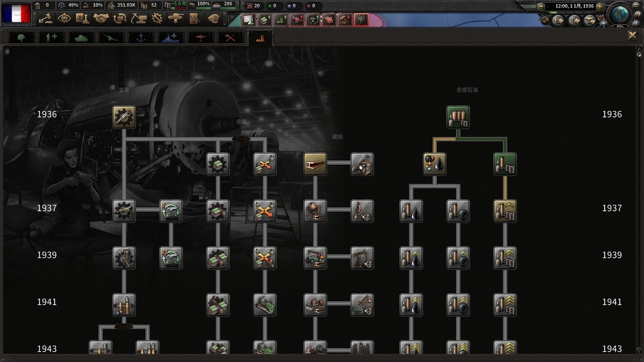
Task: Select the Synthetic Oil Experiments technology
Action: [x=457, y=117]
